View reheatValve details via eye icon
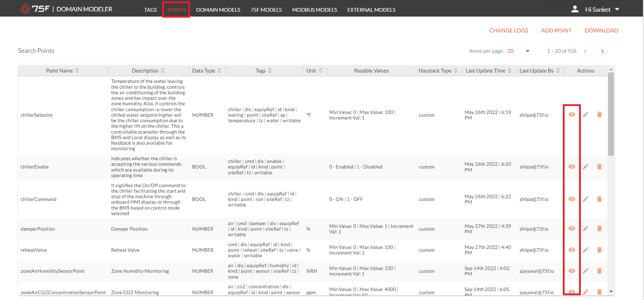644x300 pixels. click(572, 250)
